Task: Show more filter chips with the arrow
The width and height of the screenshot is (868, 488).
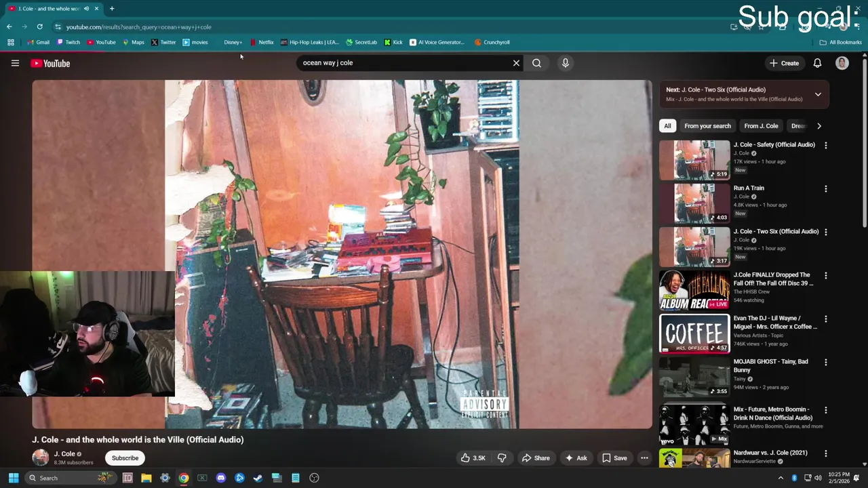Action: point(818,126)
